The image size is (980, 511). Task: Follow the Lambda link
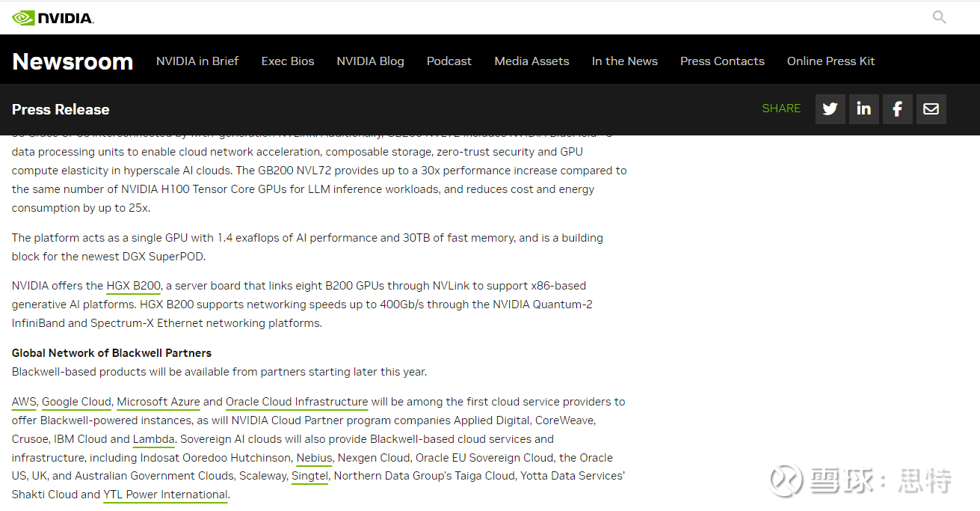[x=154, y=439]
